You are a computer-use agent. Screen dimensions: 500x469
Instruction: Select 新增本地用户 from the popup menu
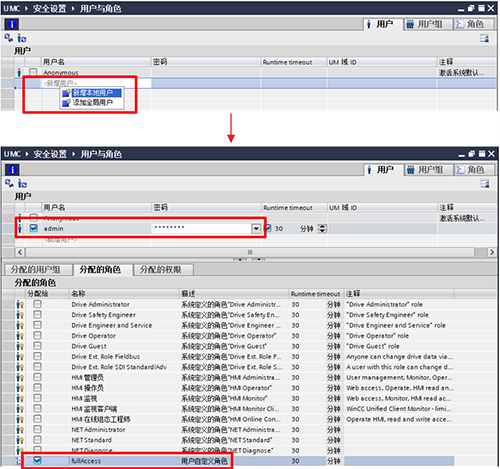click(x=92, y=93)
